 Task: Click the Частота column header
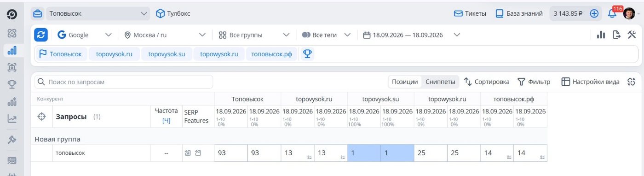coord(166,111)
